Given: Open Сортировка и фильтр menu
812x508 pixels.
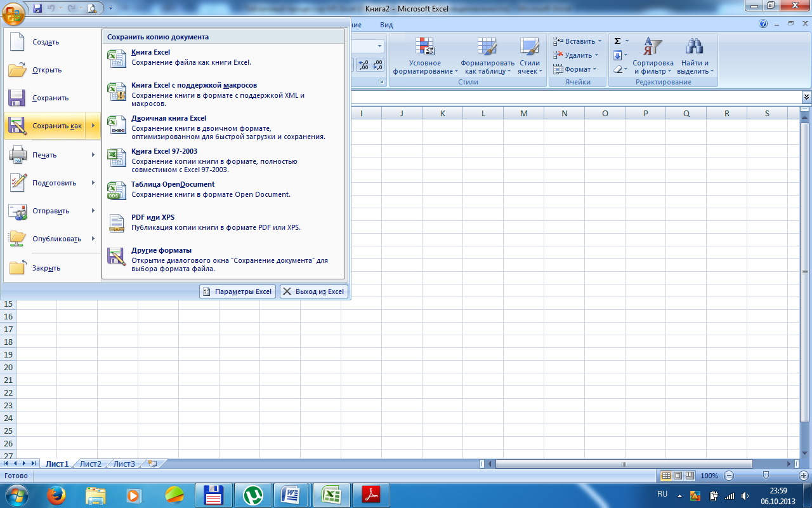Looking at the screenshot, I should [653, 56].
